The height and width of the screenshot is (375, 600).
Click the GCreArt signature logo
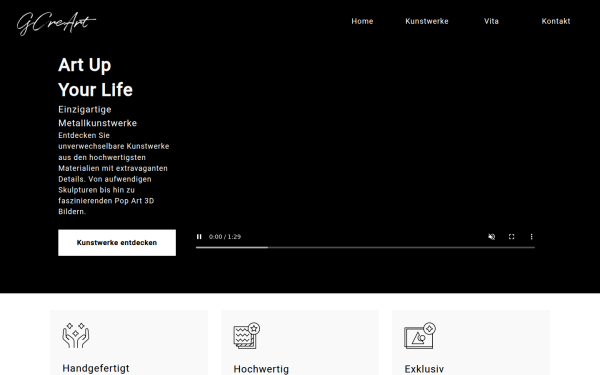tap(56, 24)
